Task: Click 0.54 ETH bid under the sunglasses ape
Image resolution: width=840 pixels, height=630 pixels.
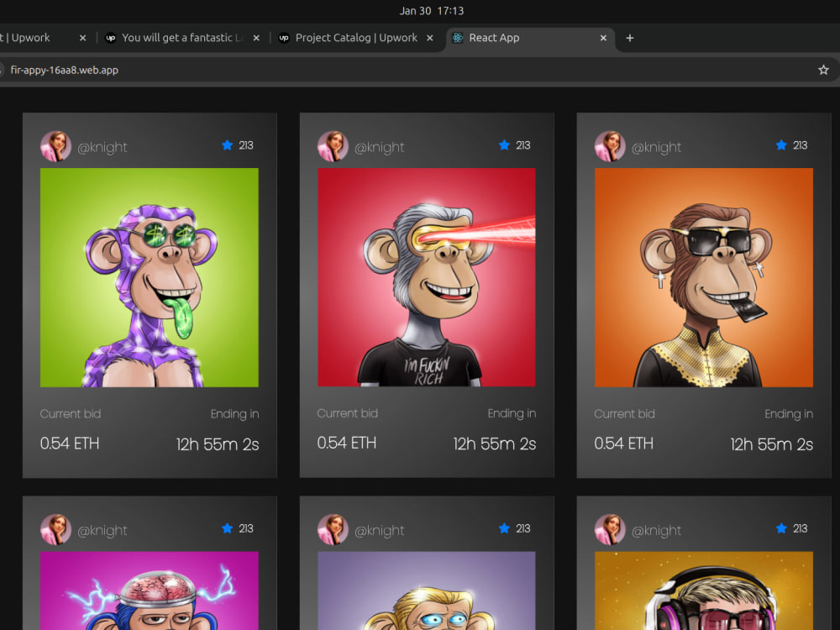Action: [x=623, y=444]
